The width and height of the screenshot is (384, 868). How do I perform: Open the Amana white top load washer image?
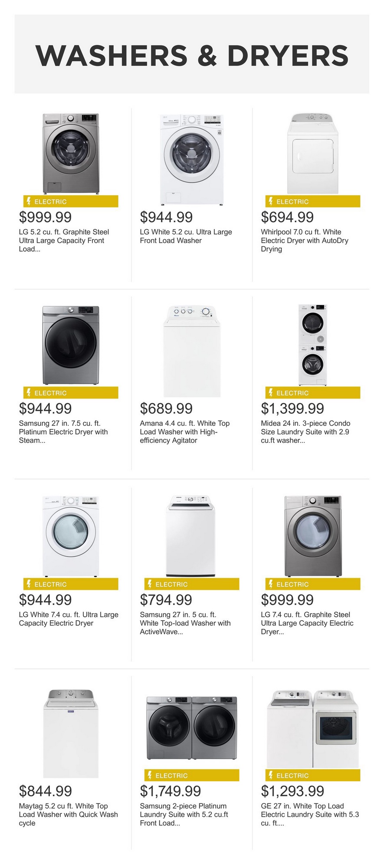(x=192, y=351)
